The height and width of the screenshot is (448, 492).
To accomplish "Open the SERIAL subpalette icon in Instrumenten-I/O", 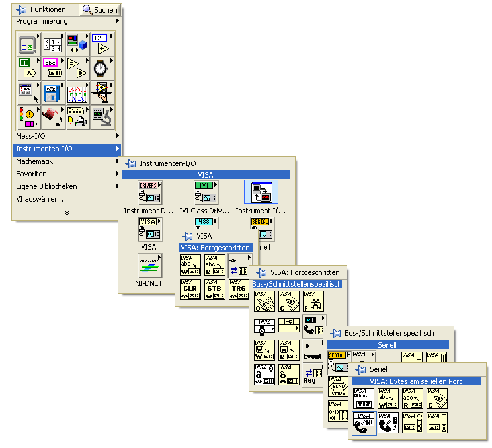I will (x=266, y=229).
